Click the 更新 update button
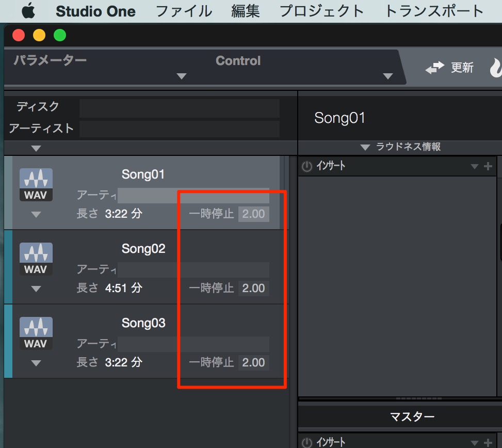 point(462,68)
